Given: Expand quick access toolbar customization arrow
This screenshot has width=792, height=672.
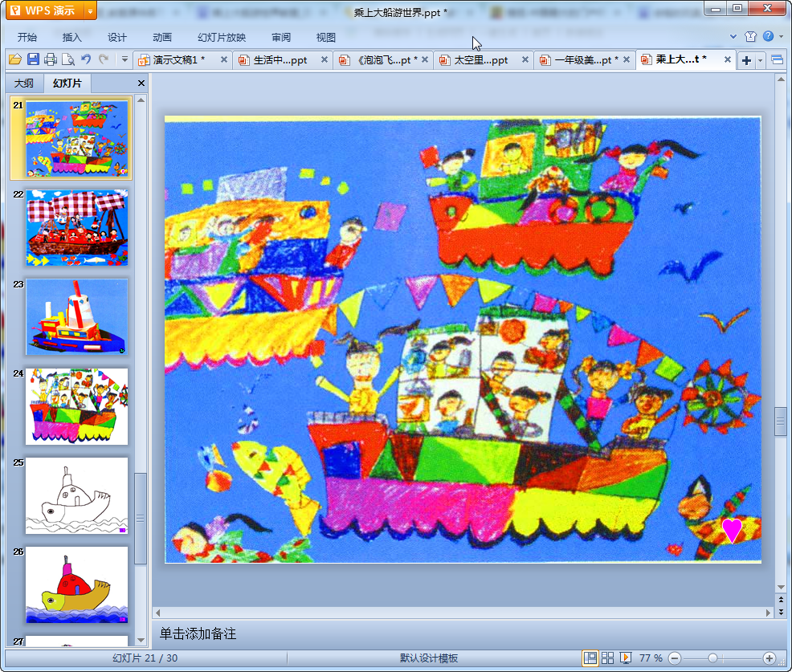Looking at the screenshot, I should 125,59.
